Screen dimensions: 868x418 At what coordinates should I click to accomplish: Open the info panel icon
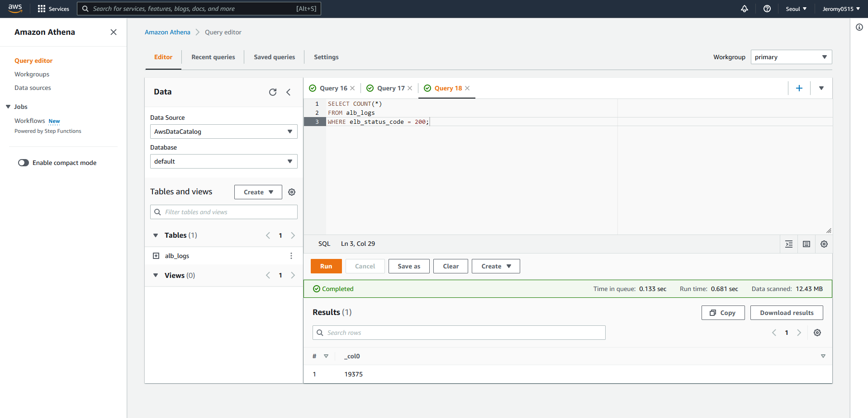coord(859,27)
